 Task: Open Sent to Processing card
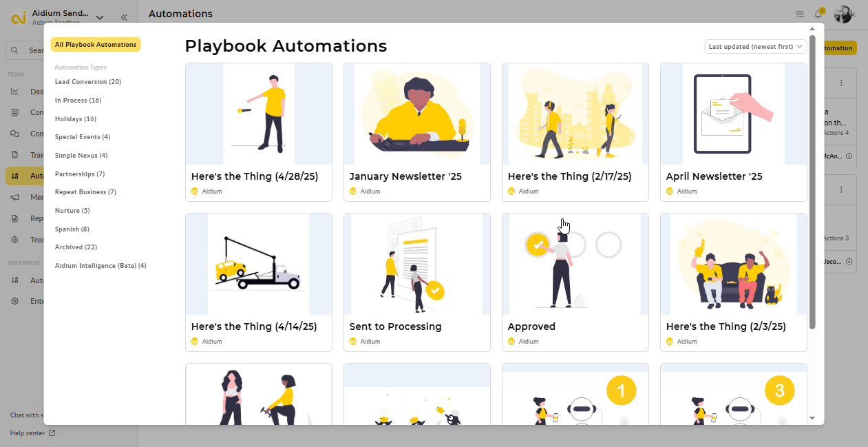point(417,282)
